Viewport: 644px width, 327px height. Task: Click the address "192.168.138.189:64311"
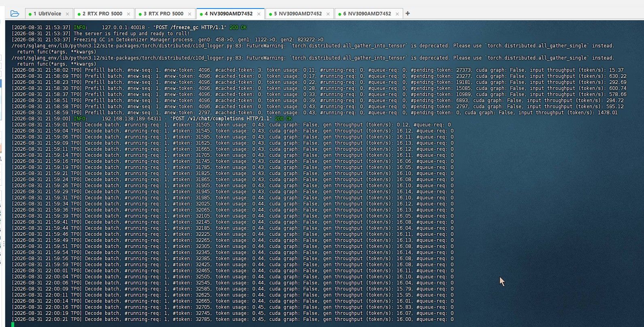coord(132,119)
